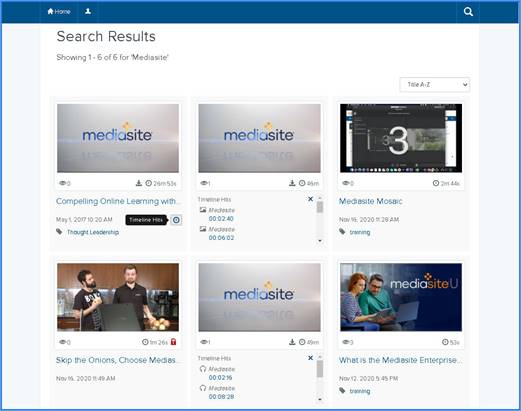Go to Home in the navigation bar
Viewport: 521px width, 411px height.
tap(59, 12)
